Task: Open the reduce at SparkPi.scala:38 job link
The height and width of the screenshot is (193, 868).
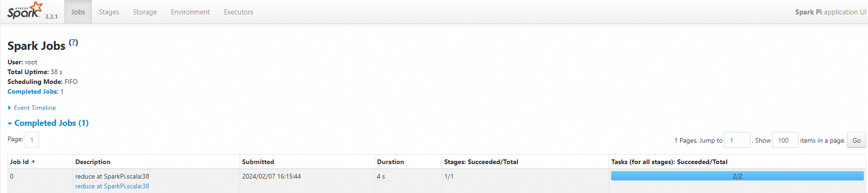Action: coord(112,186)
